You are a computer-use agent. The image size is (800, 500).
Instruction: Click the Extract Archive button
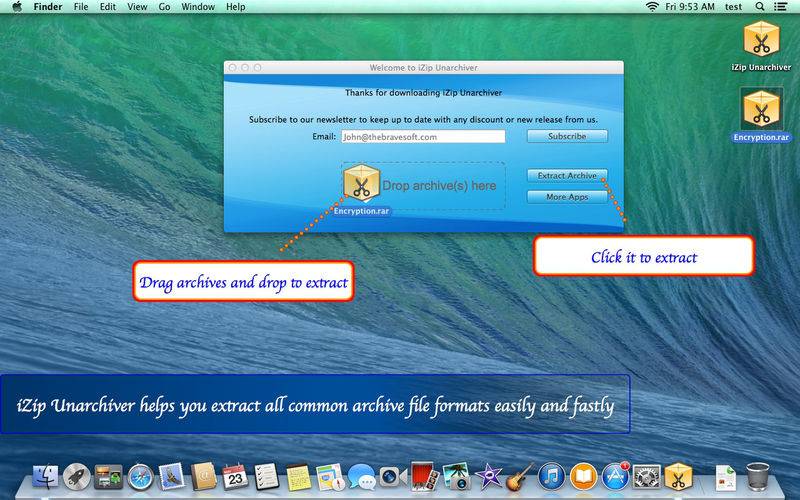coord(567,176)
